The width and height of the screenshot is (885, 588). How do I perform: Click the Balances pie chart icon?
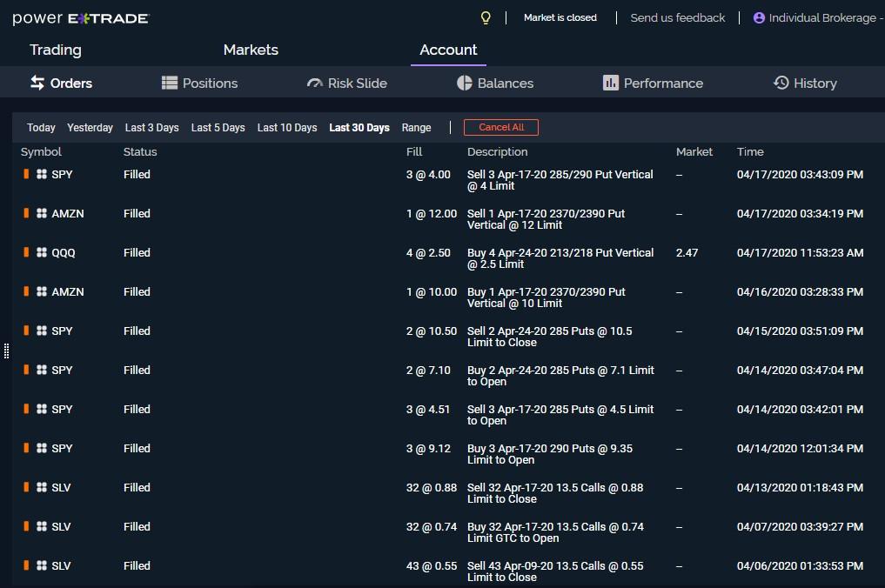464,83
